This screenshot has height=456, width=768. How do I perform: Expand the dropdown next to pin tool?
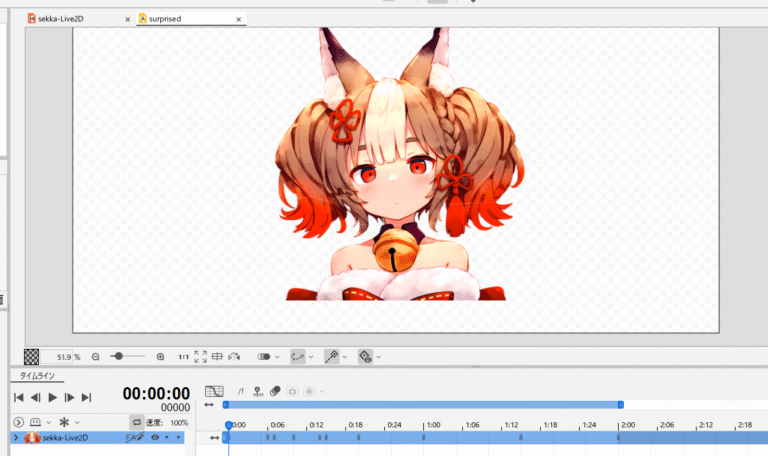click(344, 357)
